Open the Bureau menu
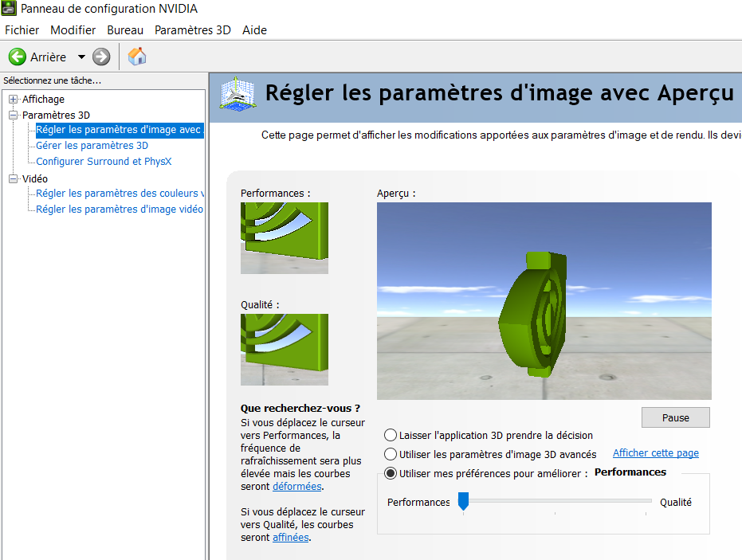742x560 pixels. click(x=125, y=30)
